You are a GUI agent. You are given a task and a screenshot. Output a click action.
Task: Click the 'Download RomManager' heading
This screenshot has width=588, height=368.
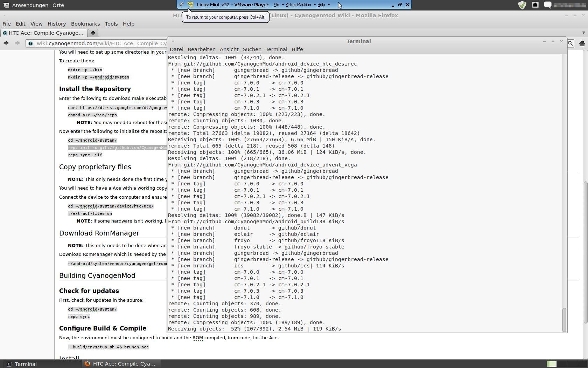click(99, 233)
